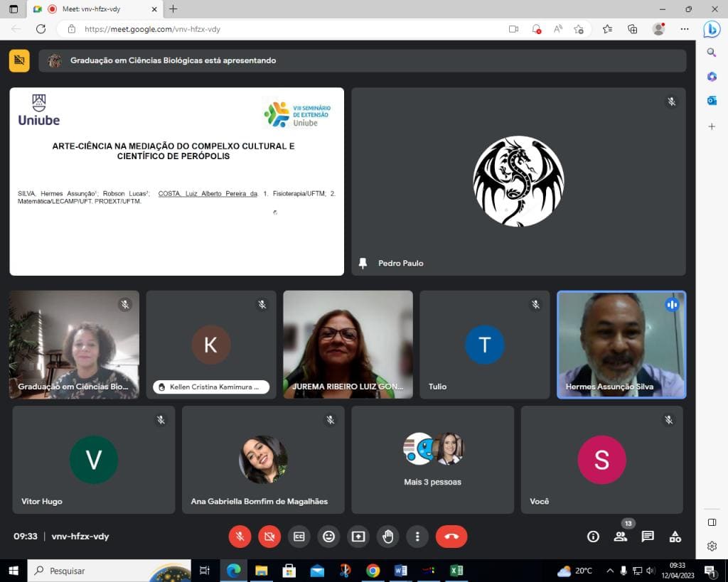Turn on the camera in call controls
Screen dimensions: 728x582
269,537
